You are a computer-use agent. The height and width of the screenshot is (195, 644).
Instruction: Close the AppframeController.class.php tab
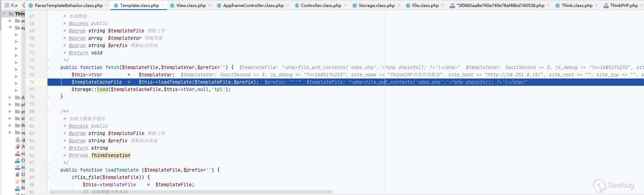pos(288,5)
